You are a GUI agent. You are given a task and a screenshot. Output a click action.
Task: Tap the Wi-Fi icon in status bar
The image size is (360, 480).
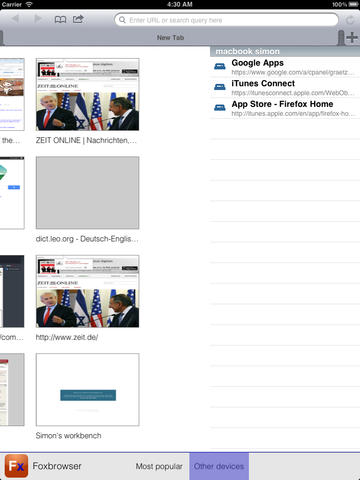[29, 4]
